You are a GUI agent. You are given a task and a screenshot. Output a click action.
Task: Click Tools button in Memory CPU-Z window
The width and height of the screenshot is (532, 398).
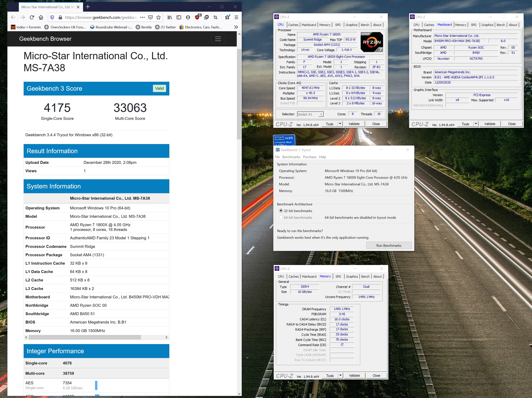[x=330, y=376]
